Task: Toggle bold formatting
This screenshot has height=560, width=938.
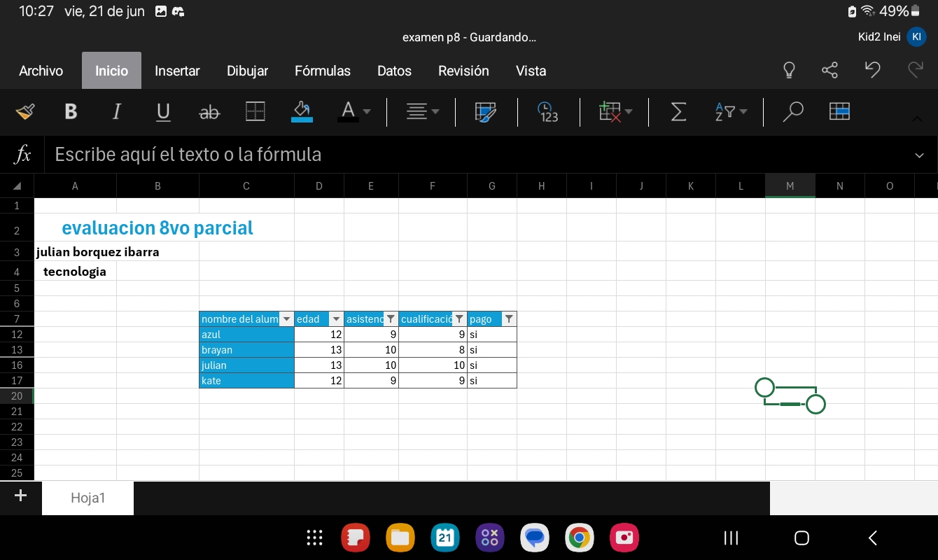Action: (x=71, y=112)
